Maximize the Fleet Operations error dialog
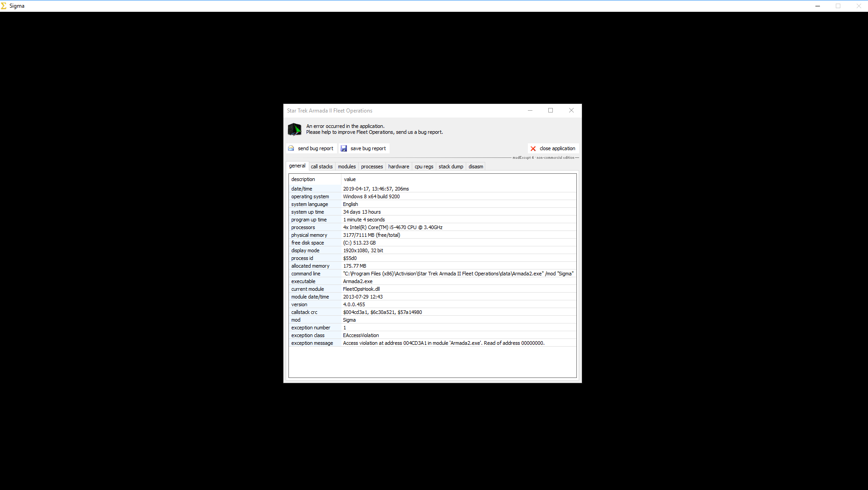Viewport: 868px width, 490px height. [x=551, y=111]
